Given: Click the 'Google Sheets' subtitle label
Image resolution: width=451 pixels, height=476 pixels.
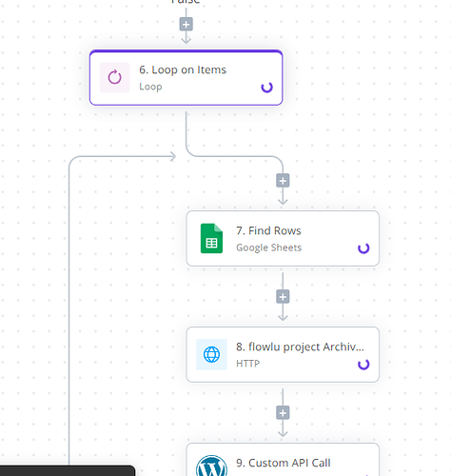Looking at the screenshot, I should click(268, 248).
